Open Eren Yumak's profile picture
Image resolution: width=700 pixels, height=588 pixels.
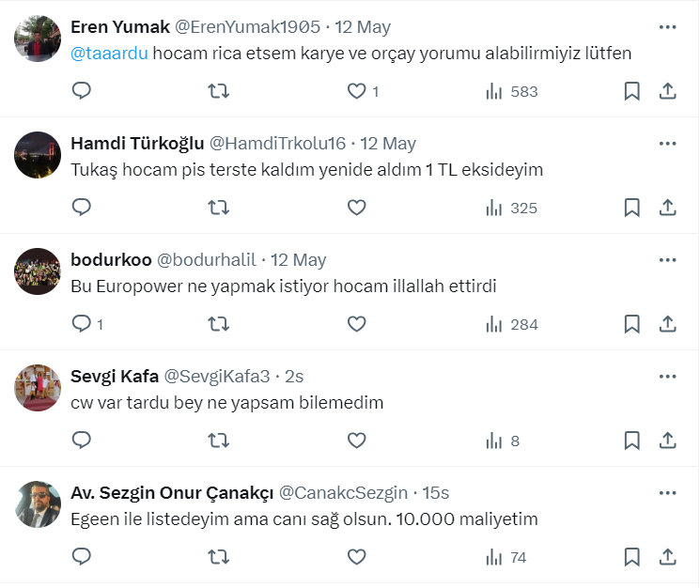[39, 39]
